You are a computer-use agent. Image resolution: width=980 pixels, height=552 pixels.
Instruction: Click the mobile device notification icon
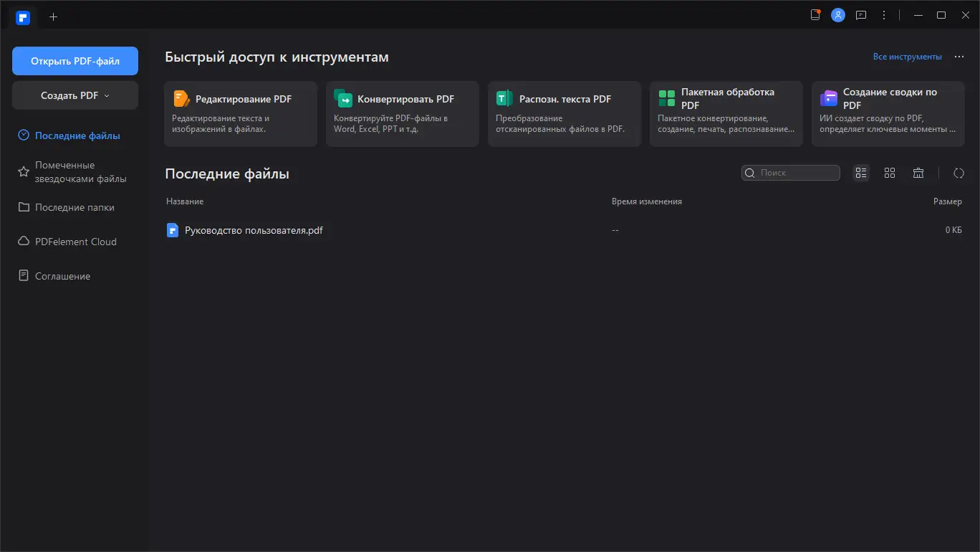(x=815, y=15)
